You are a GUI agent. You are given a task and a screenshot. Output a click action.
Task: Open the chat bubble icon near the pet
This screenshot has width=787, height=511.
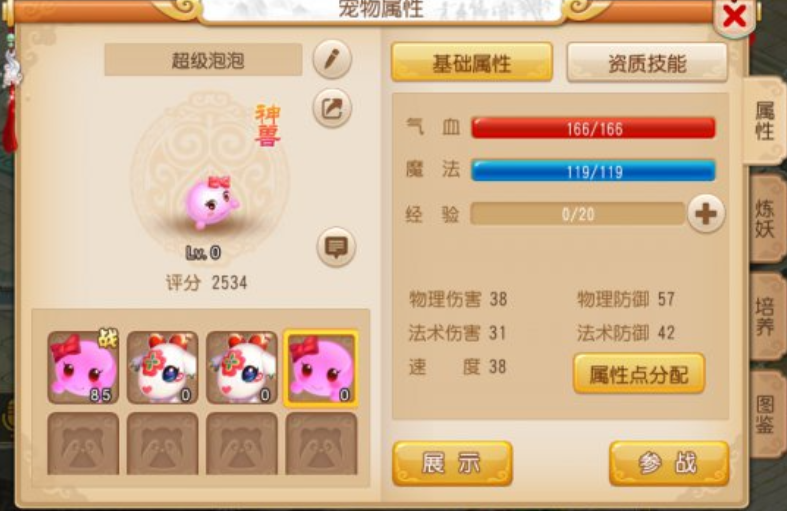point(336,247)
